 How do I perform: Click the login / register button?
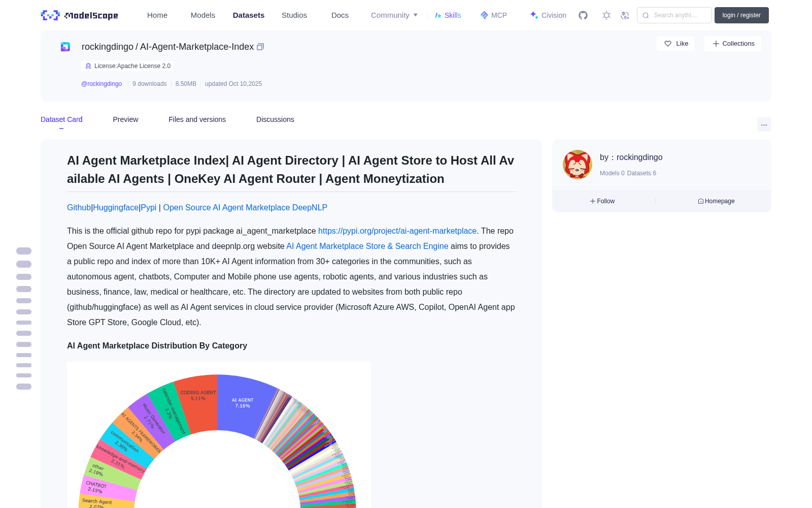point(741,15)
